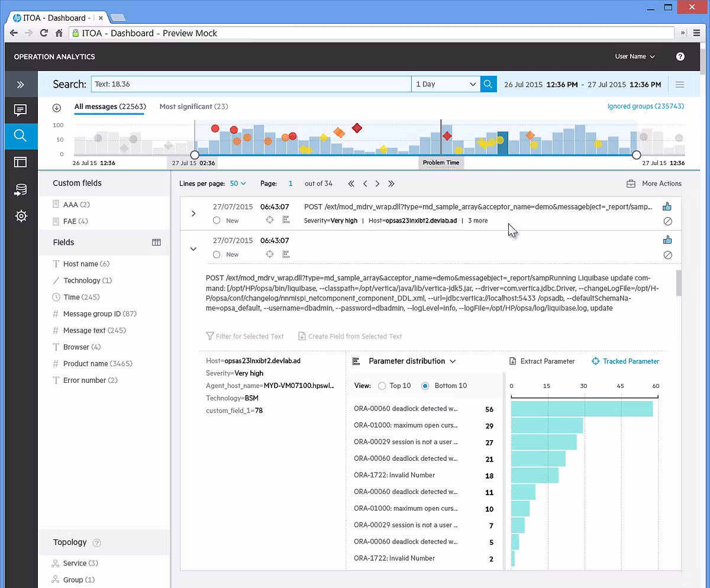The image size is (710, 588).
Task: Click thumbs up on the expanded message
Action: (x=667, y=240)
